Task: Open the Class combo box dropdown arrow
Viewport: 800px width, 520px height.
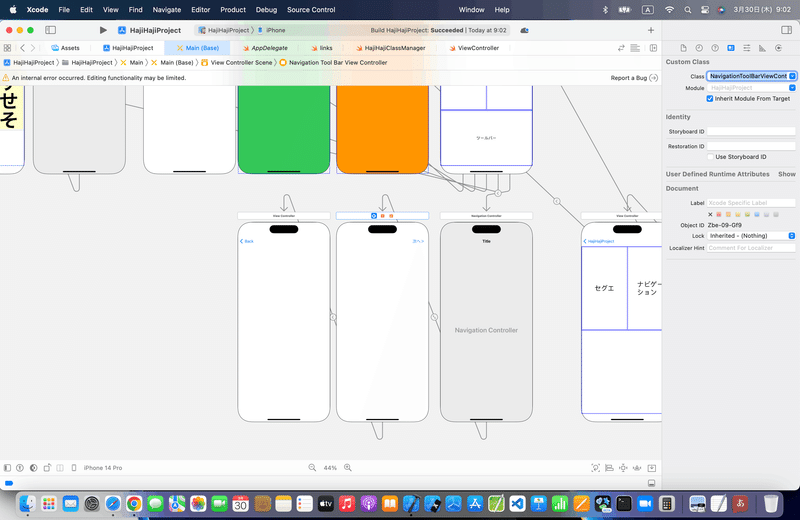Action: point(792,76)
